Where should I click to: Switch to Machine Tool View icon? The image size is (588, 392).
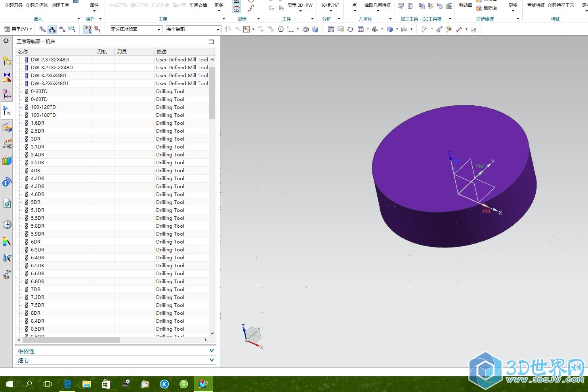[x=52, y=29]
